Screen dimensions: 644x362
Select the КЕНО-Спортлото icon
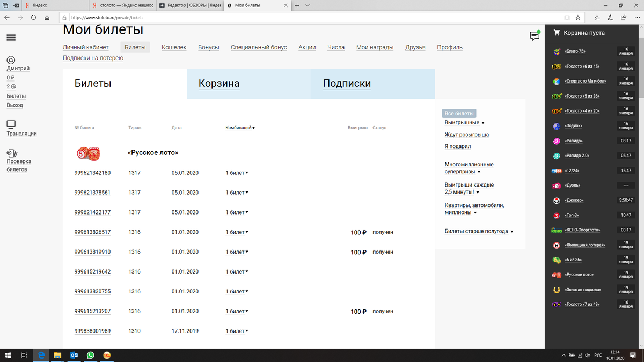pos(557,230)
